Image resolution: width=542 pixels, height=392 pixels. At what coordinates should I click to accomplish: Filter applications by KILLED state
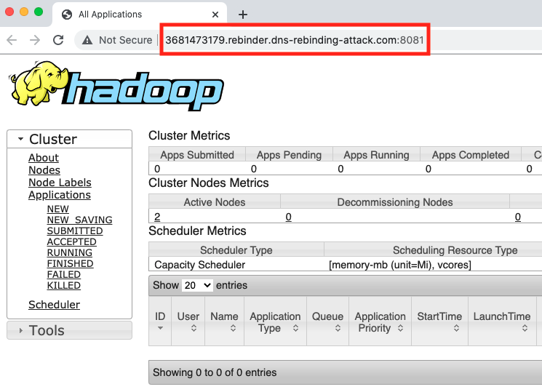(63, 286)
